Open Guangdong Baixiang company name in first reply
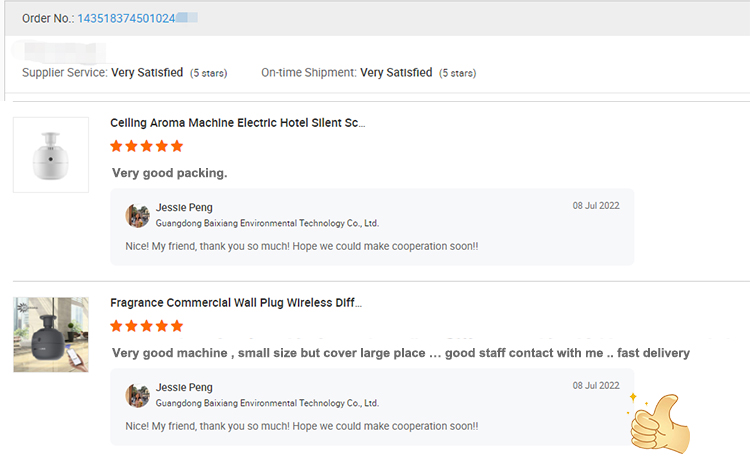The height and width of the screenshot is (474, 750). (267, 223)
